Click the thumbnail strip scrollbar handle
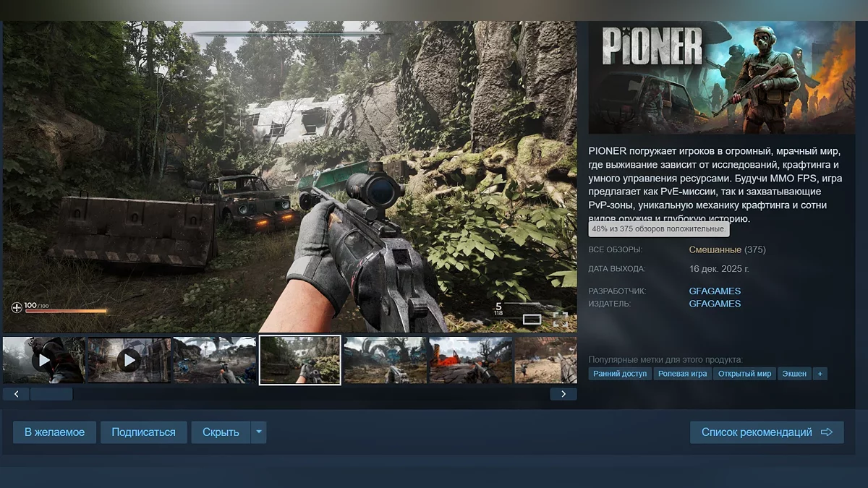Image resolution: width=868 pixels, height=488 pixels. (x=51, y=394)
